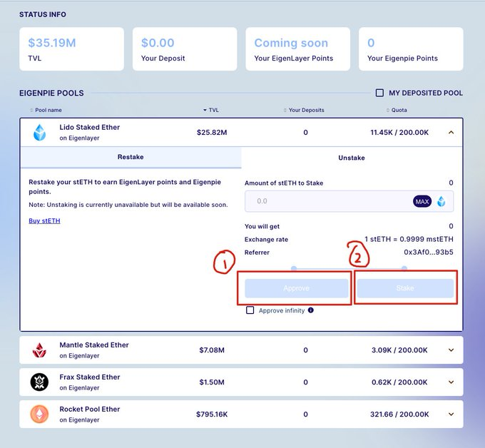Screen dimensions: 485x448
Task: Click the referrer address 0x3Af0...93b5
Action: pyautogui.click(x=429, y=252)
